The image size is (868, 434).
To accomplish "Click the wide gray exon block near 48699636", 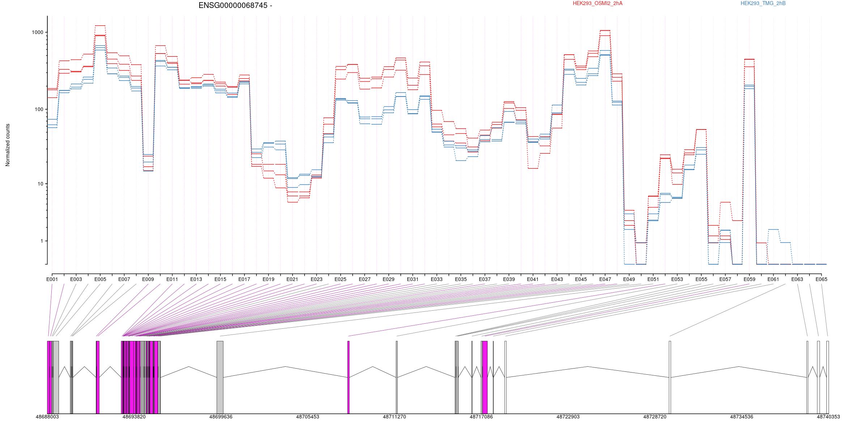I will tap(220, 377).
